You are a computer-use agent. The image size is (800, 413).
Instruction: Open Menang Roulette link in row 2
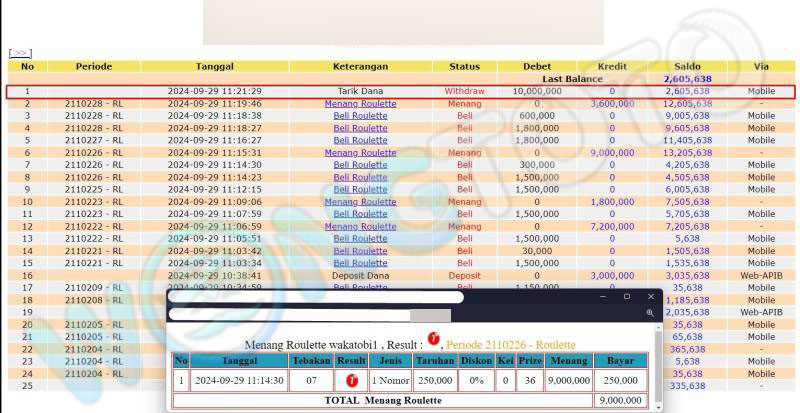click(x=360, y=103)
